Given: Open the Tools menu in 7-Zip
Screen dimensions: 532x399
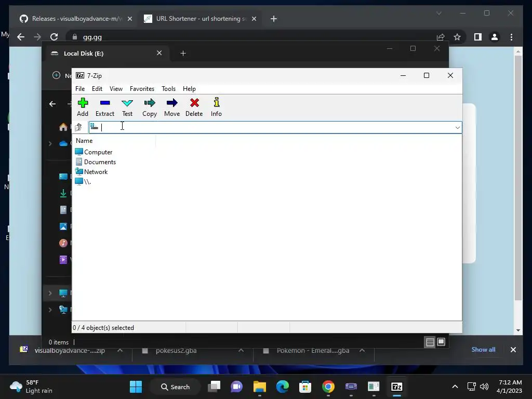Looking at the screenshot, I should pyautogui.click(x=169, y=89).
